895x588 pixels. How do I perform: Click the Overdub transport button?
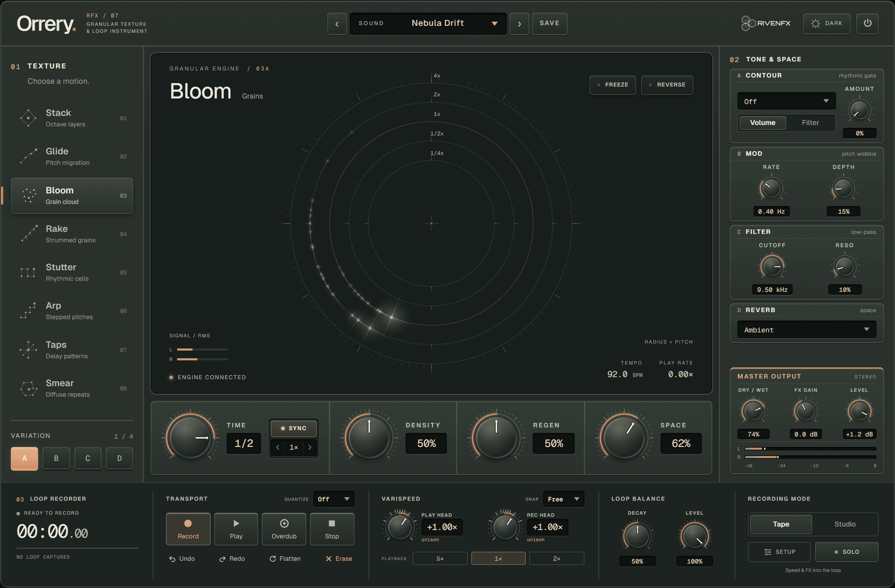point(284,529)
